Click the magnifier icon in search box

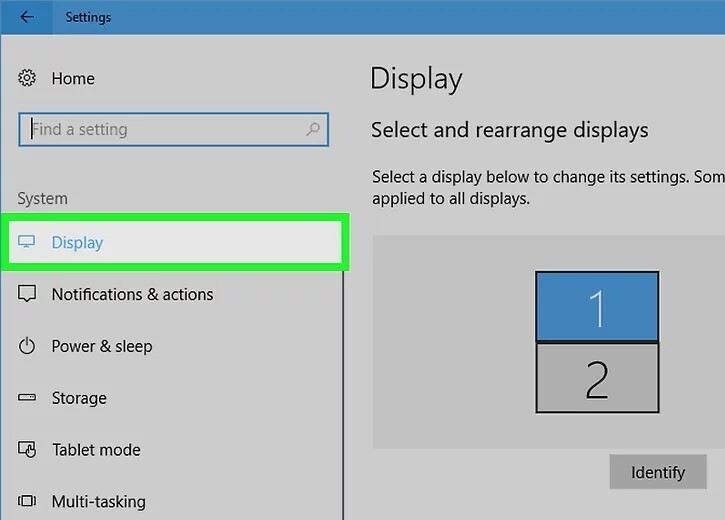[313, 129]
